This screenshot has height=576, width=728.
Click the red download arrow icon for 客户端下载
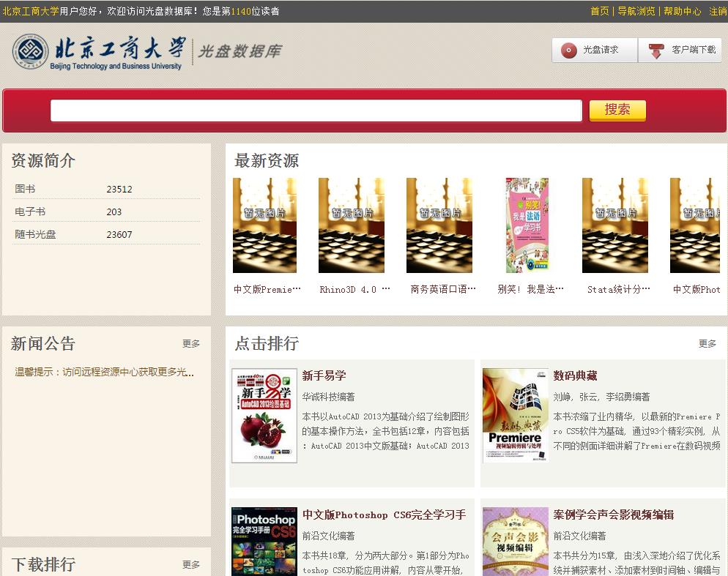(656, 51)
